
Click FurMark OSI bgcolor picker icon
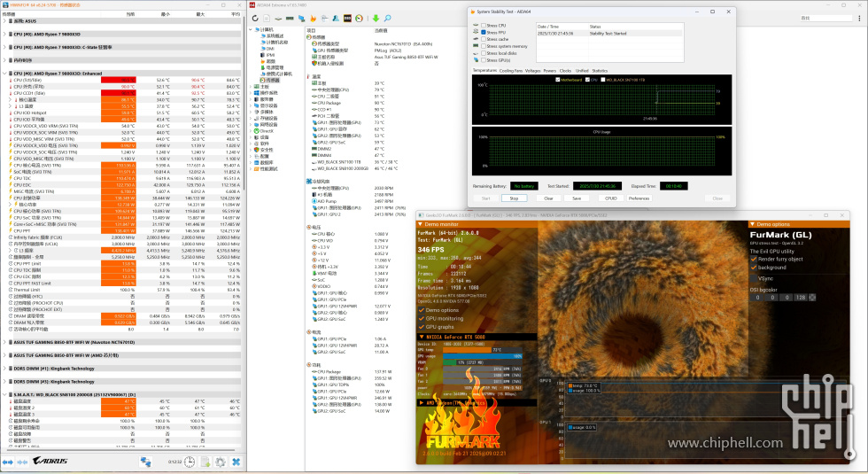[812, 298]
